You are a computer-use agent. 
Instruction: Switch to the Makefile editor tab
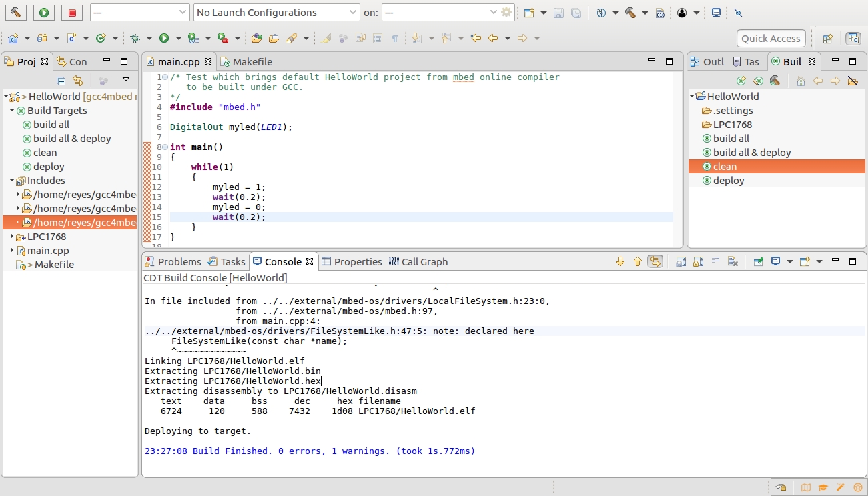click(252, 62)
